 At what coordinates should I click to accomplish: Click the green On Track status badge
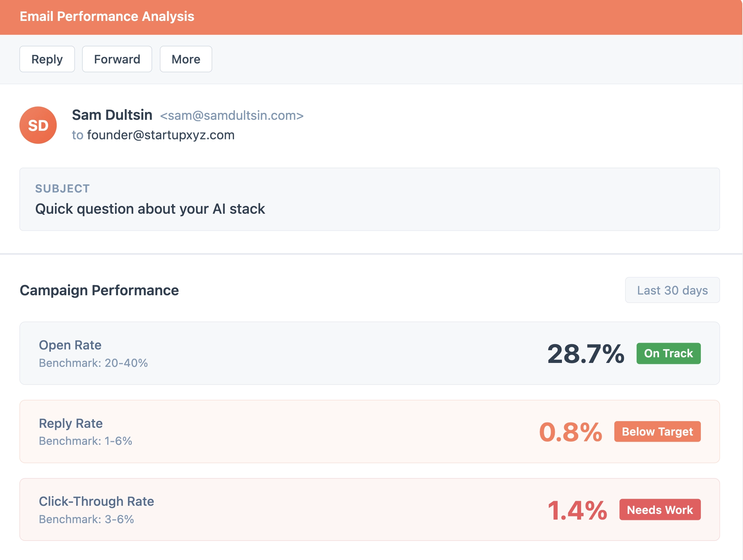click(x=668, y=353)
